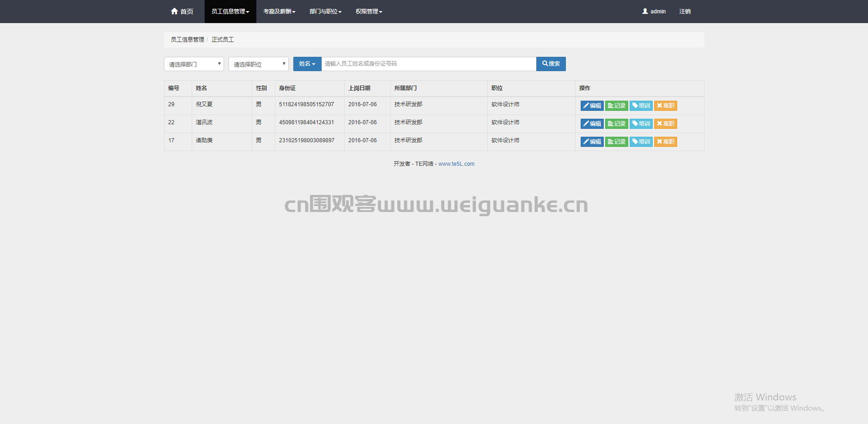Viewport: 868px width, 424px height.
Task: Open 记录 for employee 17 诸励庚
Action: pos(616,142)
